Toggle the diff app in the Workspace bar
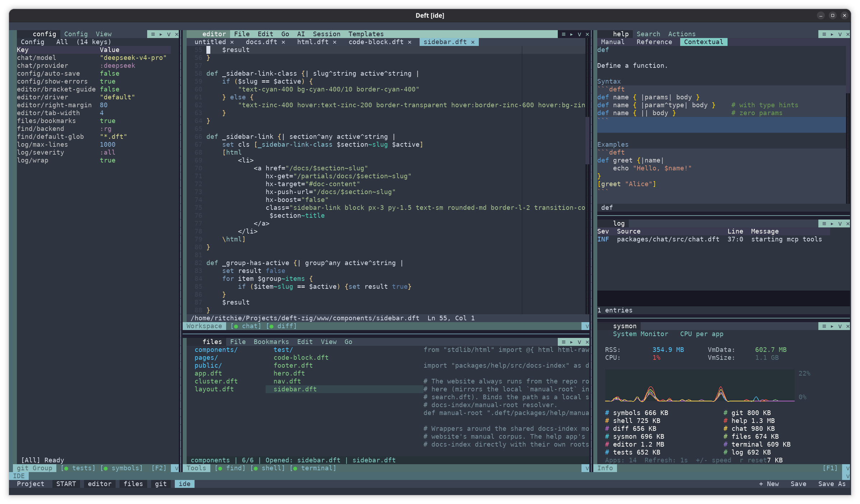 [x=281, y=326]
